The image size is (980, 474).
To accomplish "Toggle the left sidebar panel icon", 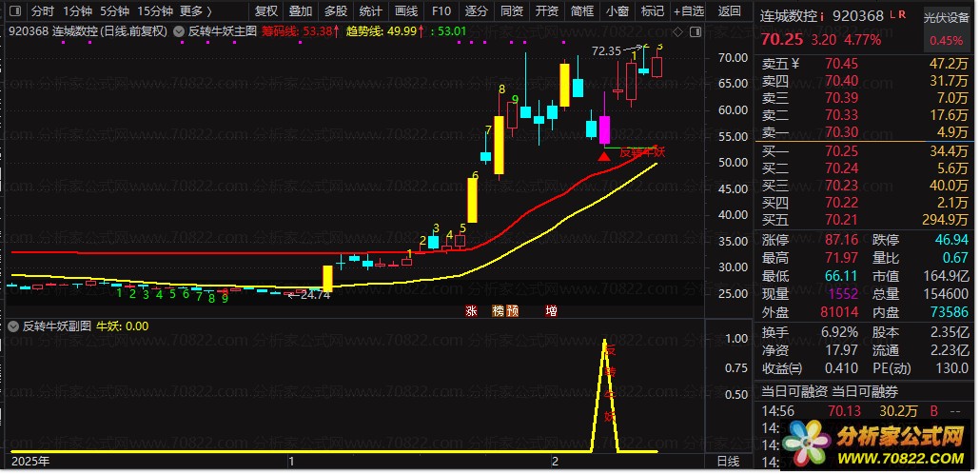I will [15, 10].
